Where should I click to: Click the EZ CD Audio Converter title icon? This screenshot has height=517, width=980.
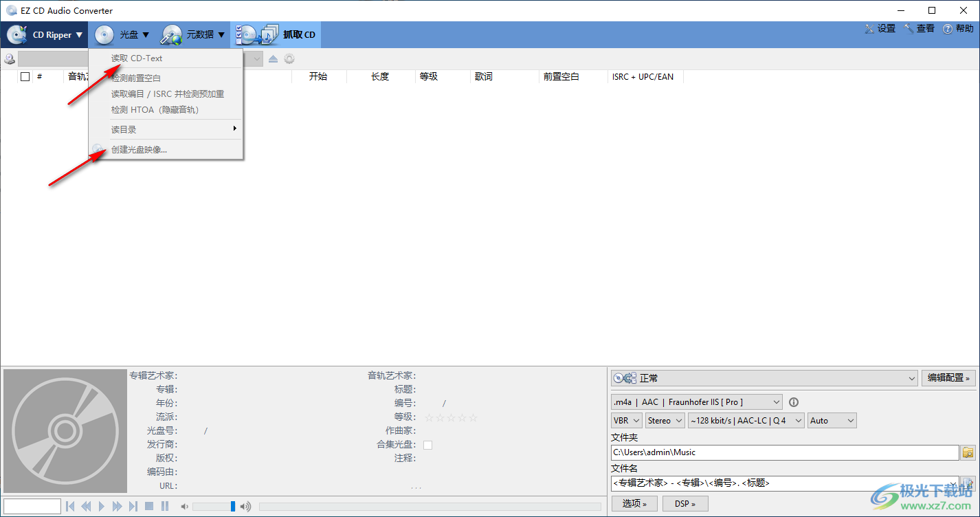11,10
